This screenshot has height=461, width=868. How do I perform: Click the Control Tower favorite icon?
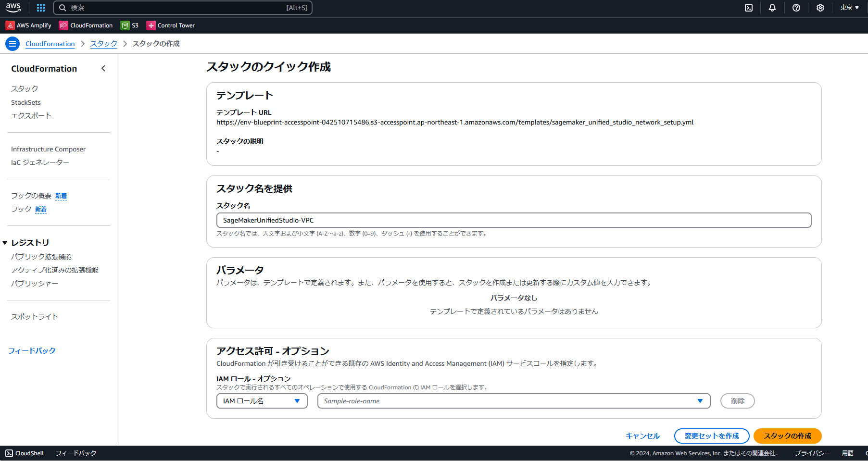(x=151, y=25)
